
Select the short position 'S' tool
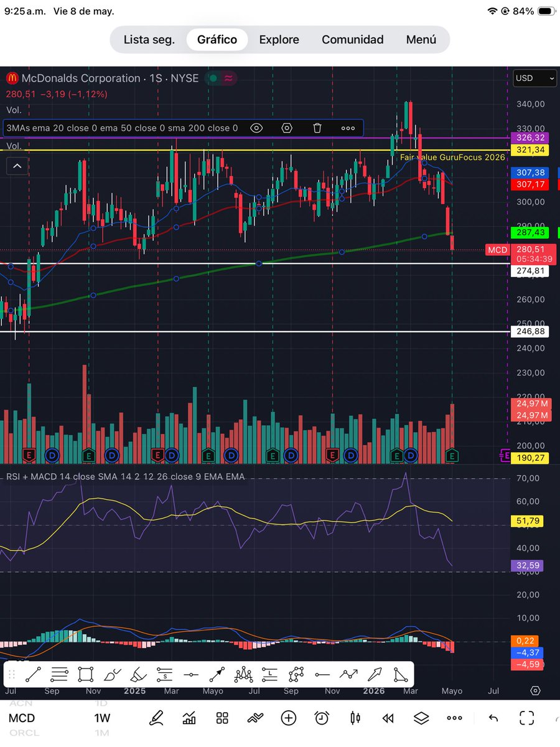coord(164,674)
